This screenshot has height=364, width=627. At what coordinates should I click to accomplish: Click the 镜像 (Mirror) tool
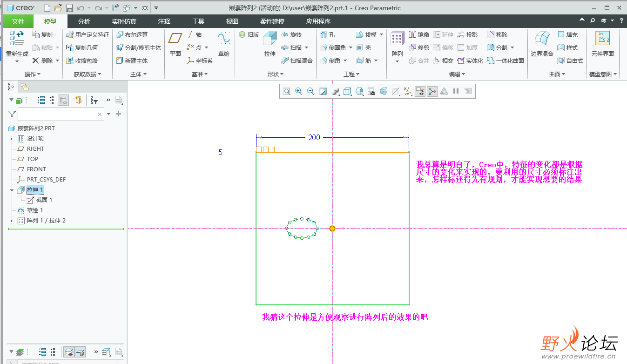point(419,34)
